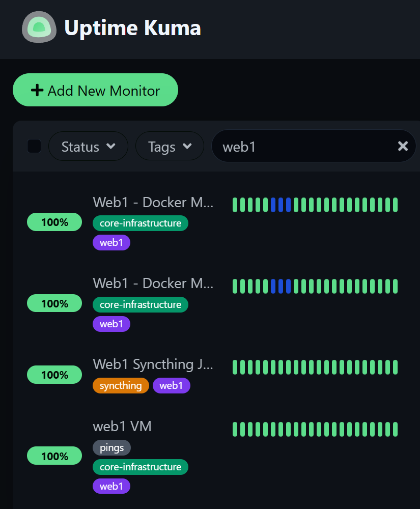Click core-infrastructure tag under web1 VM
The image size is (420, 509).
141,467
